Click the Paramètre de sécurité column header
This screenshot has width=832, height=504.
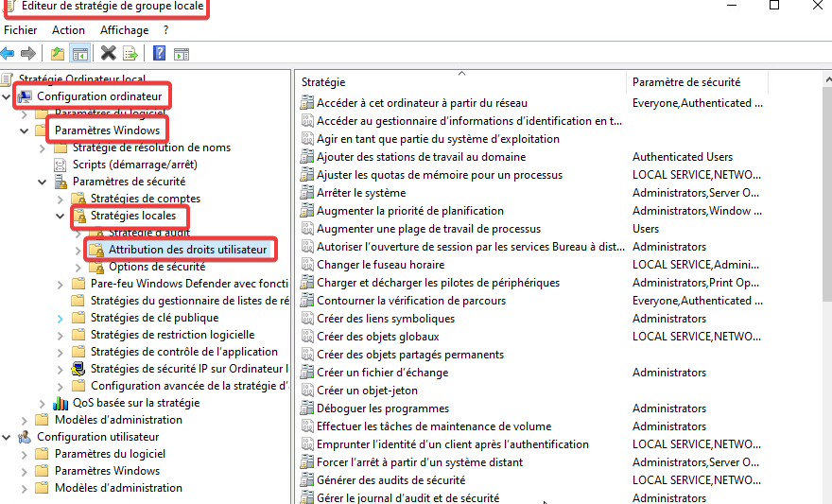[x=685, y=82]
